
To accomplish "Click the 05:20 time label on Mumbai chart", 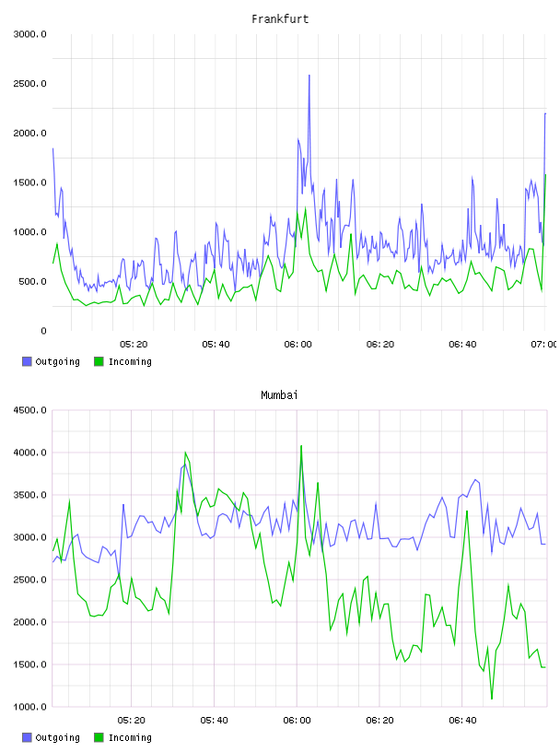I will point(132,721).
